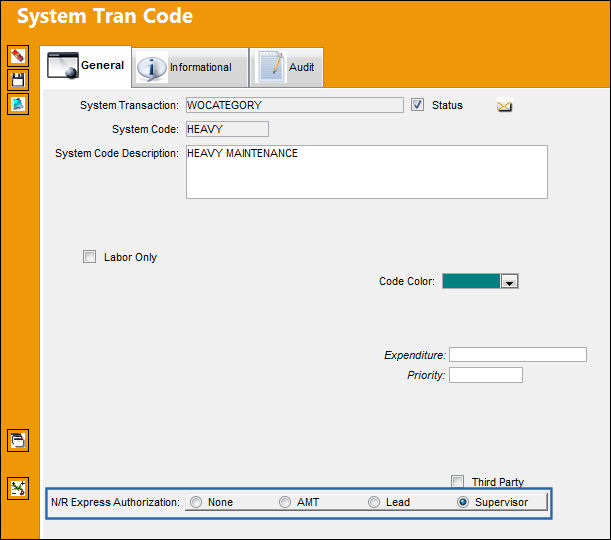Viewport: 611px width, 540px height.
Task: Click the stacked windows icon in sidebar
Action: tap(18, 441)
